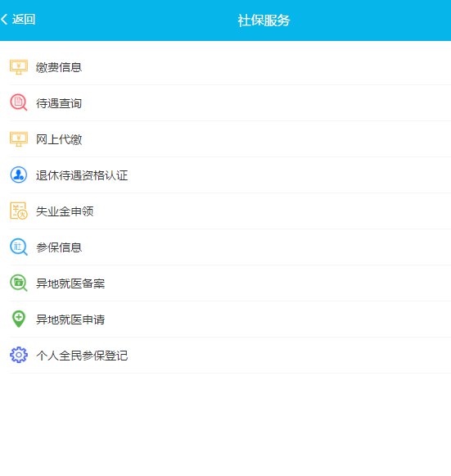
Task: Go back via 返回 text
Action: click(24, 20)
